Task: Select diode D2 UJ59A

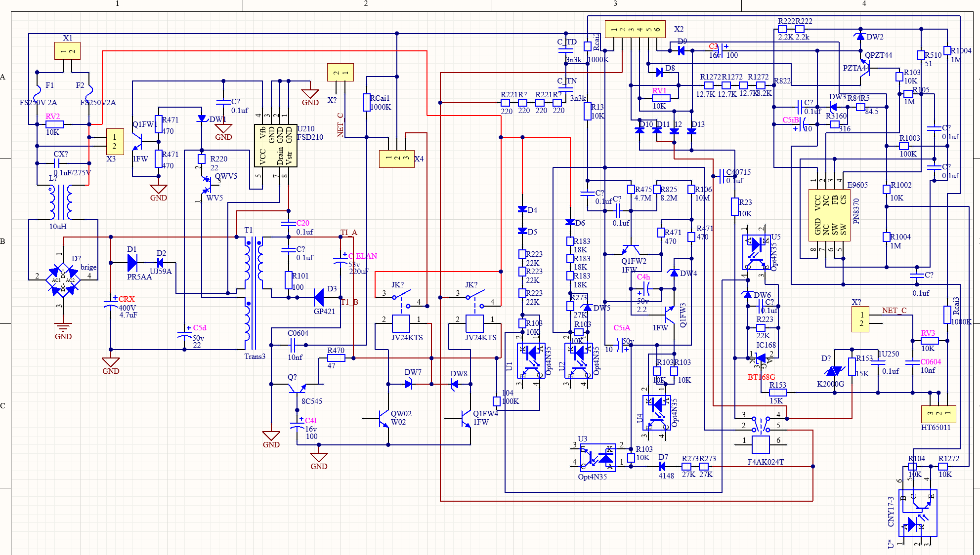Action: pos(160,263)
